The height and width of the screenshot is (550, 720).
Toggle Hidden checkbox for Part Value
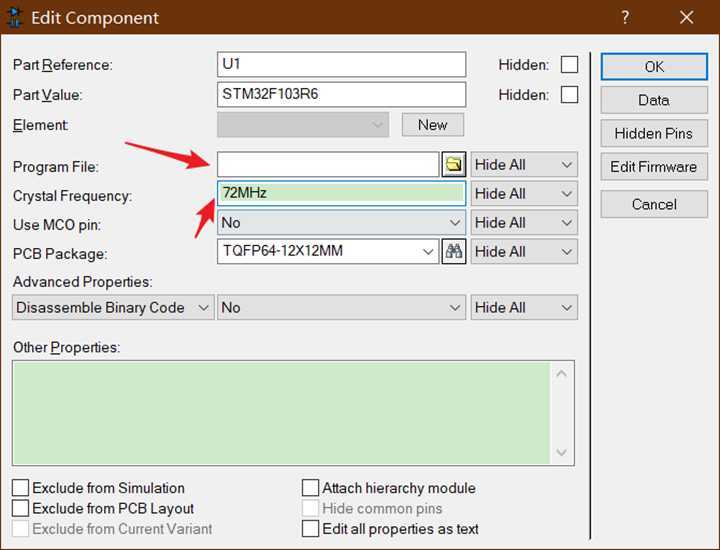pos(569,95)
